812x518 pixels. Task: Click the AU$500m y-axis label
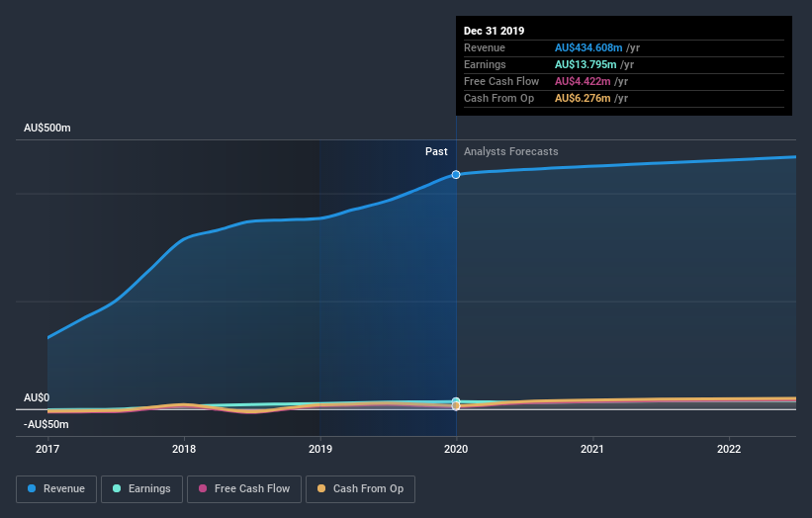coord(47,128)
